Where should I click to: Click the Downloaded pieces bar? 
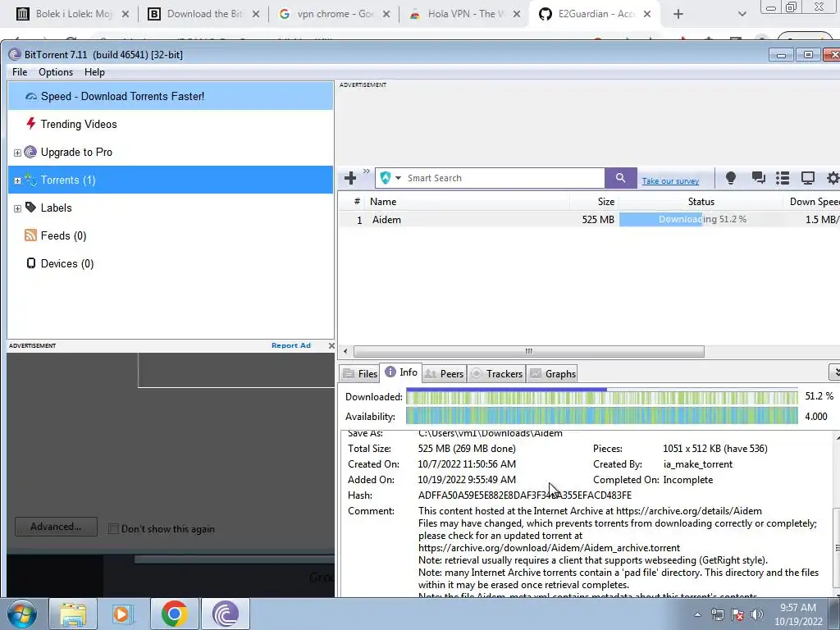[601, 396]
